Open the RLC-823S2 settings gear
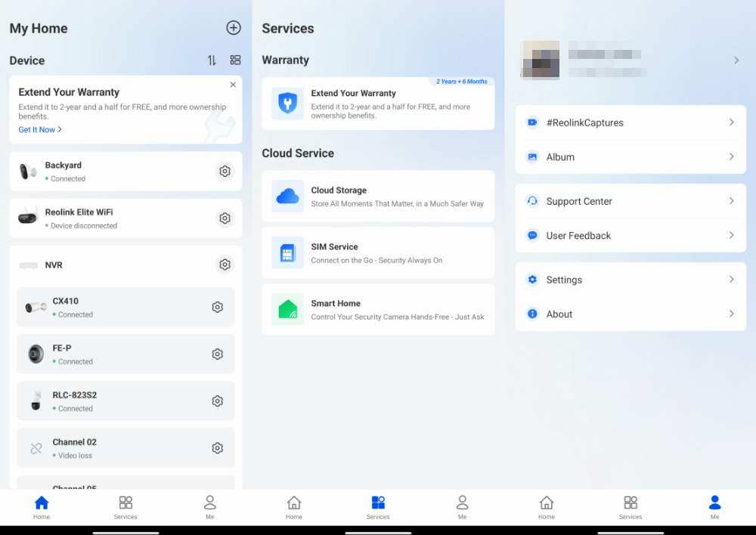The image size is (756, 535). (218, 401)
